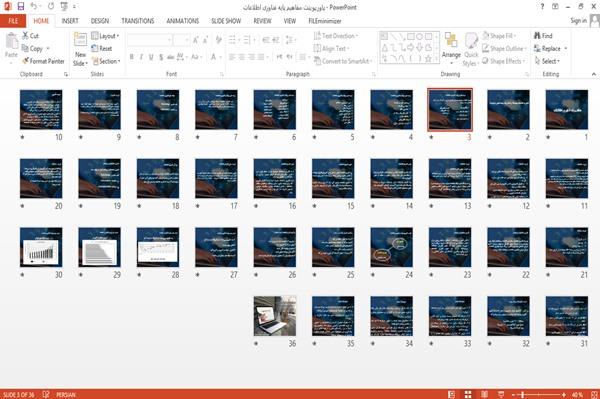Screen dimensions: 600x399
Task: Select slide 1 thumbnail
Action: point(567,110)
